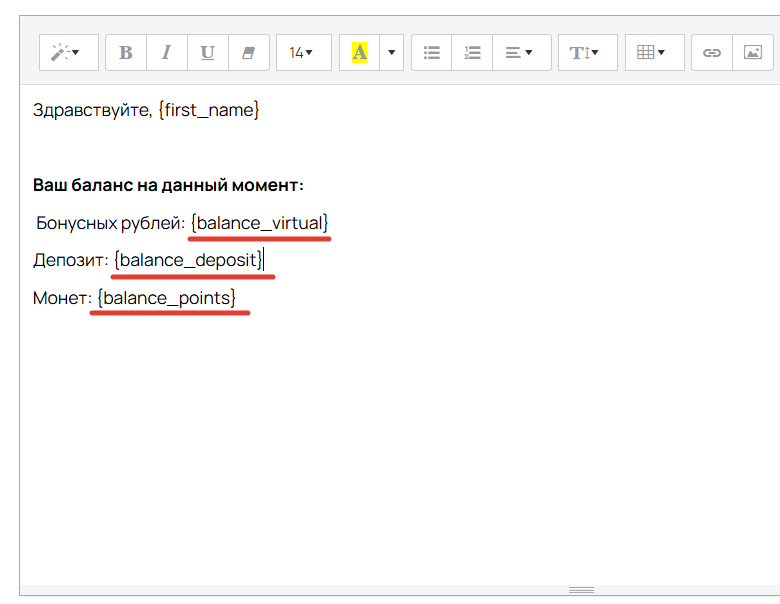The image size is (780, 604).
Task: Open the paragraph alignment menu
Action: (x=519, y=53)
